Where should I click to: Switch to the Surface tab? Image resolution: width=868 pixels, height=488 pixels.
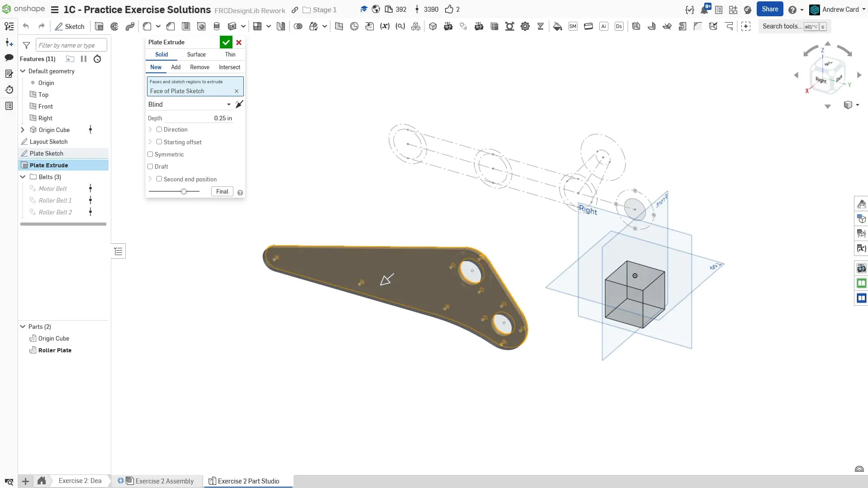click(x=196, y=54)
